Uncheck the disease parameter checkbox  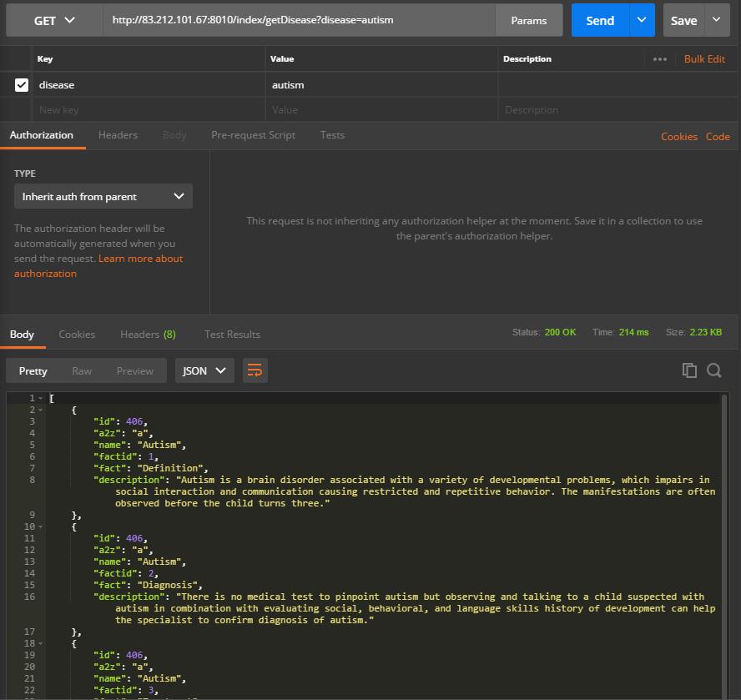(22, 85)
